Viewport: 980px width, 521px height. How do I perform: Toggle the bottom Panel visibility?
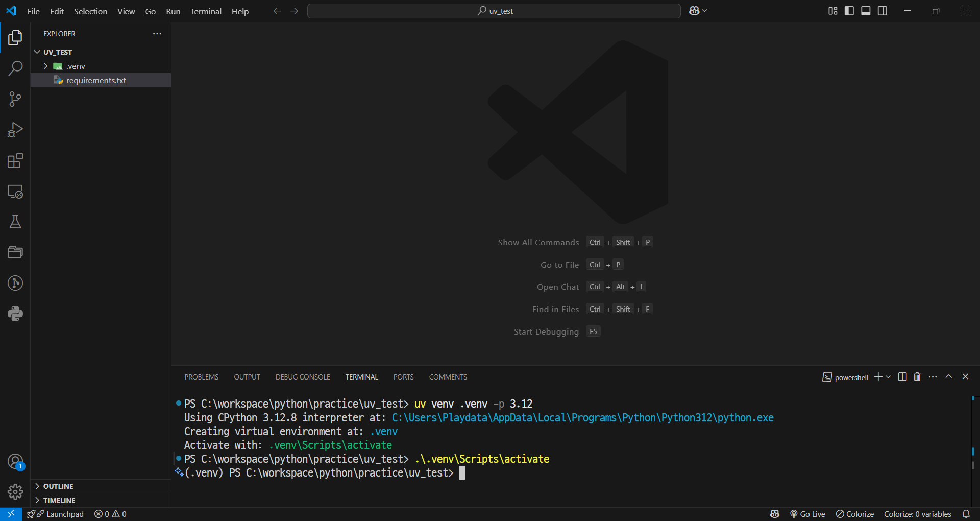coord(866,11)
